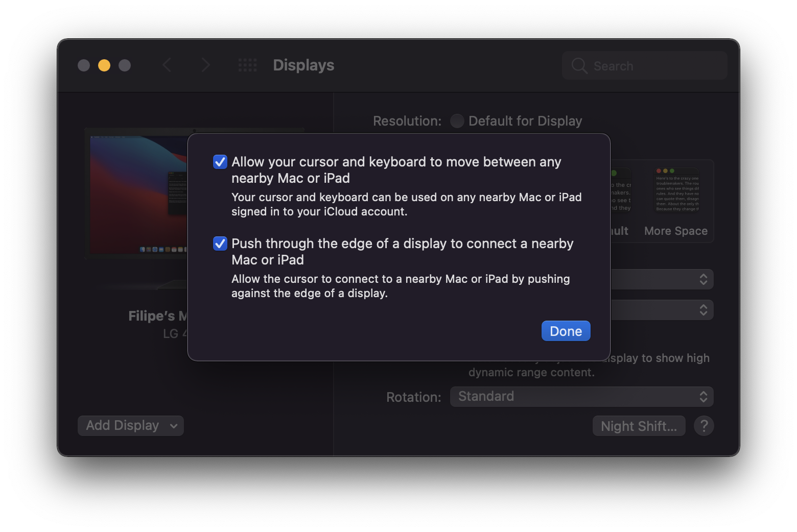
Task: Open Night Shift settings
Action: (x=639, y=426)
